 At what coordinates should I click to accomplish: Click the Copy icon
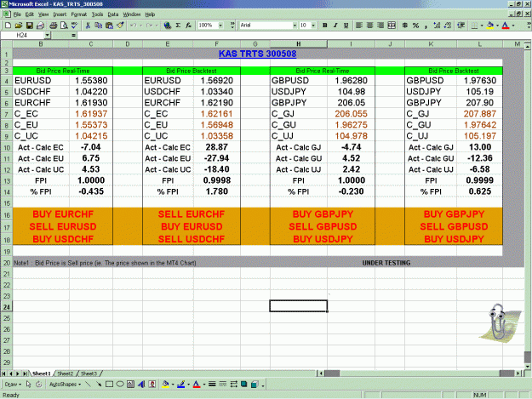point(99,26)
